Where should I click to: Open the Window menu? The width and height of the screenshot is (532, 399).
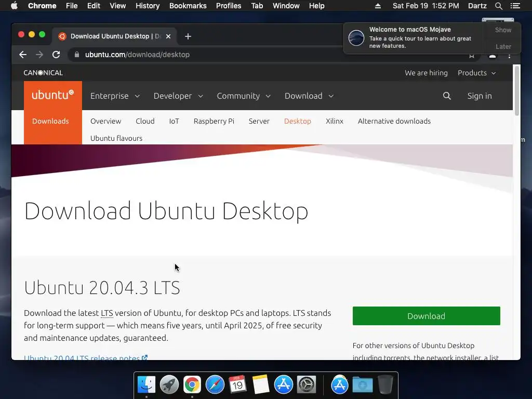coord(286,6)
